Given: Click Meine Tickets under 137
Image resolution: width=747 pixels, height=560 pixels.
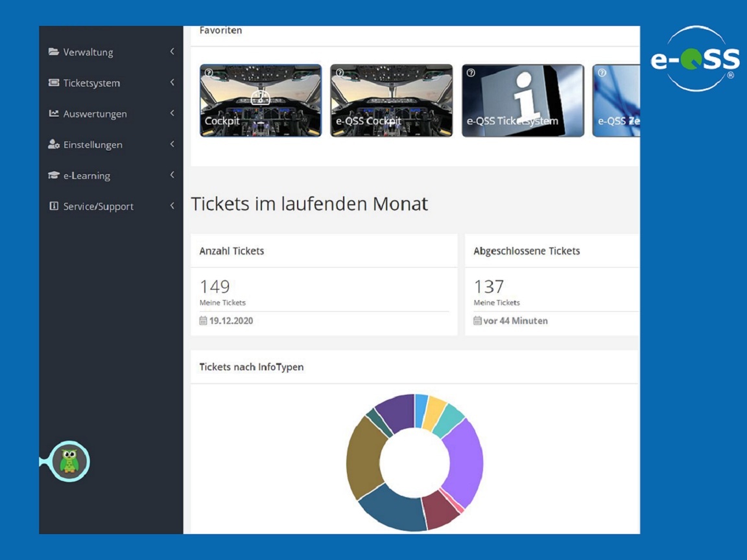Looking at the screenshot, I should [497, 303].
